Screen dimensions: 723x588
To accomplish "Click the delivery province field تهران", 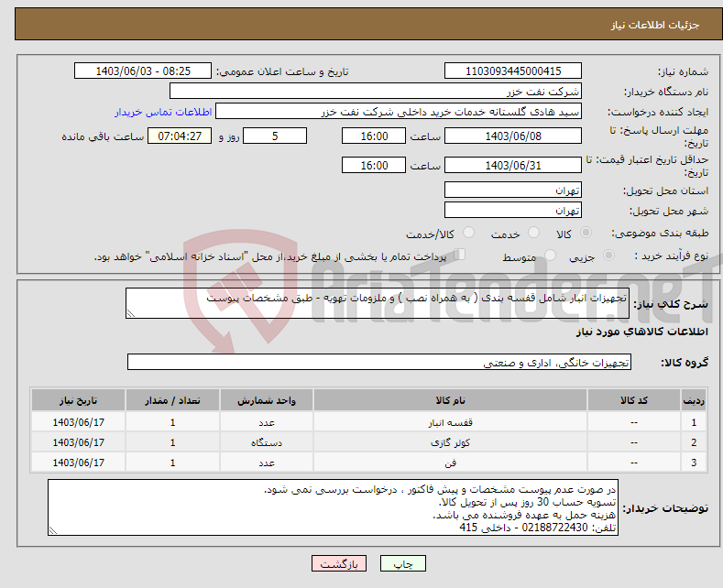I will click(x=513, y=190).
